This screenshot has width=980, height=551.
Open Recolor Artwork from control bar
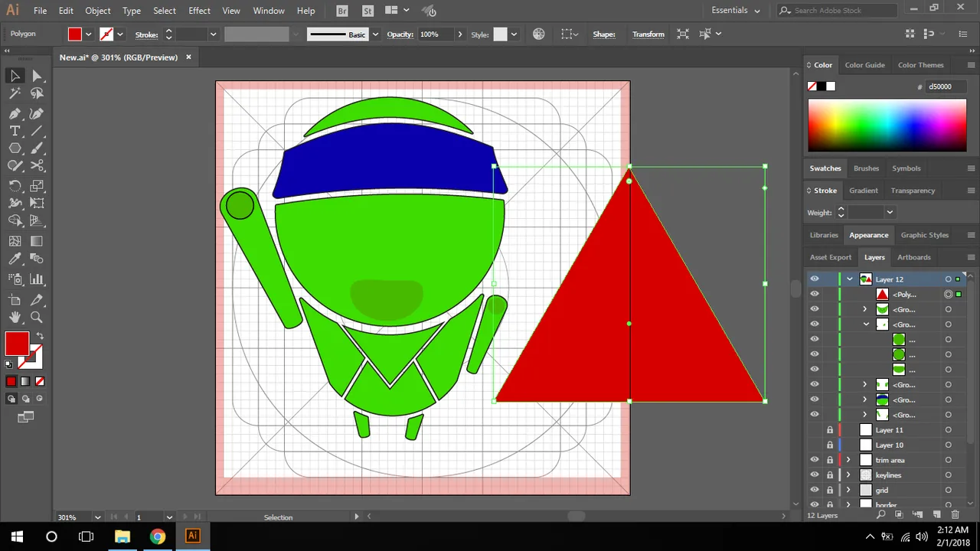(539, 34)
